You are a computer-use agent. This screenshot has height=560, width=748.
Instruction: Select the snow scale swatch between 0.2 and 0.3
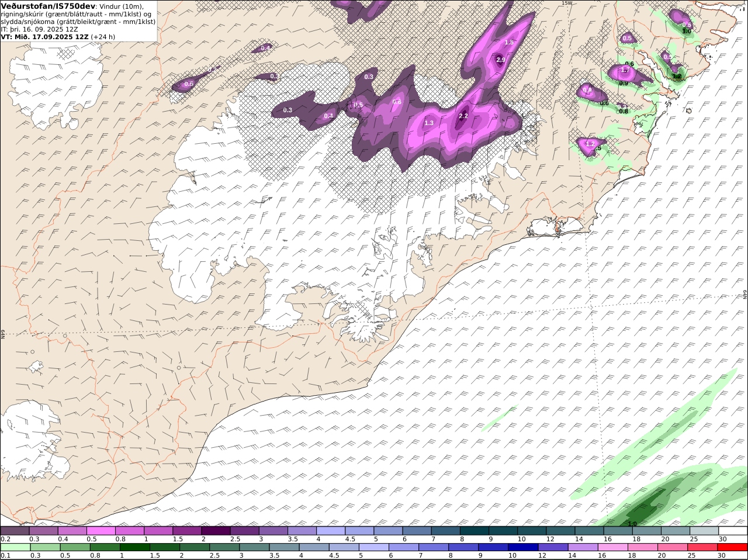pos(15,531)
